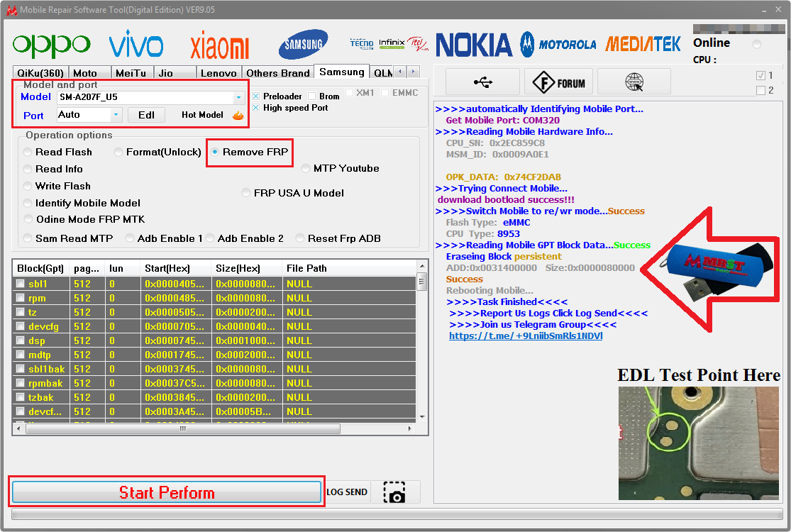This screenshot has height=532, width=791.
Task: Toggle the Preloader checkbox
Action: (x=256, y=96)
